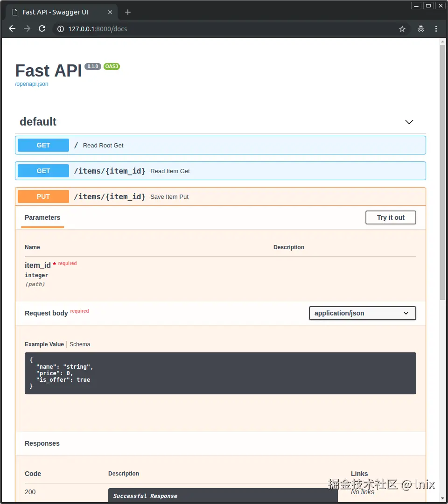Click the browser back arrow
The height and width of the screenshot is (504, 448).
(12, 28)
